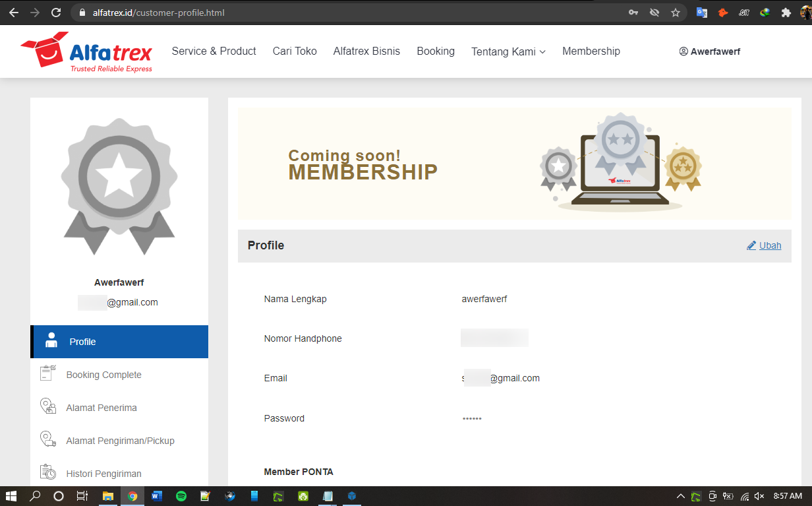Viewport: 812px width, 506px height.
Task: Open the Google Translate extension
Action: (x=702, y=13)
